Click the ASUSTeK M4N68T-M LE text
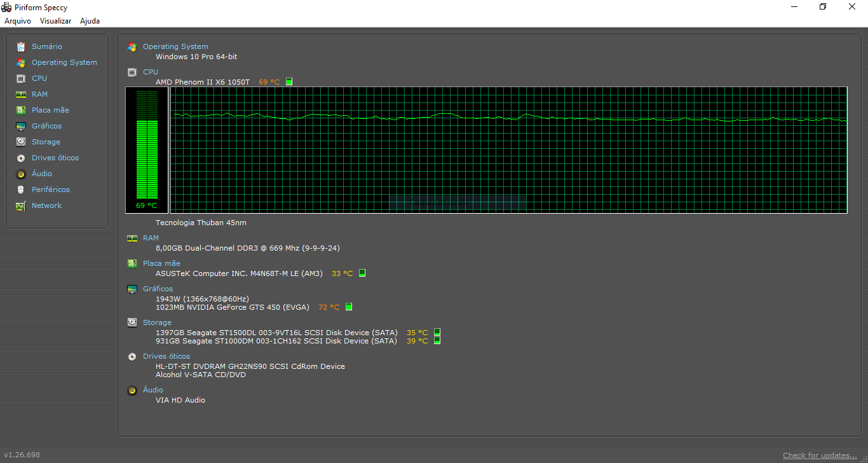 pos(239,273)
